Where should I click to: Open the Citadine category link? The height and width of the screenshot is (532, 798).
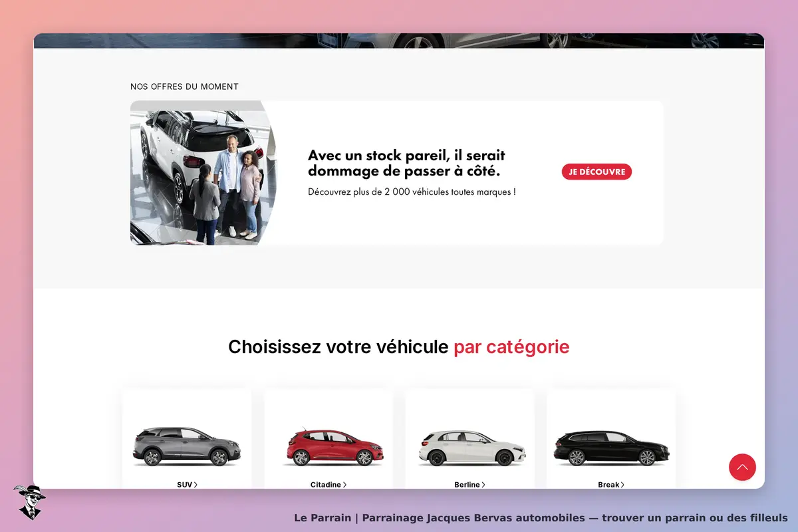(x=329, y=485)
